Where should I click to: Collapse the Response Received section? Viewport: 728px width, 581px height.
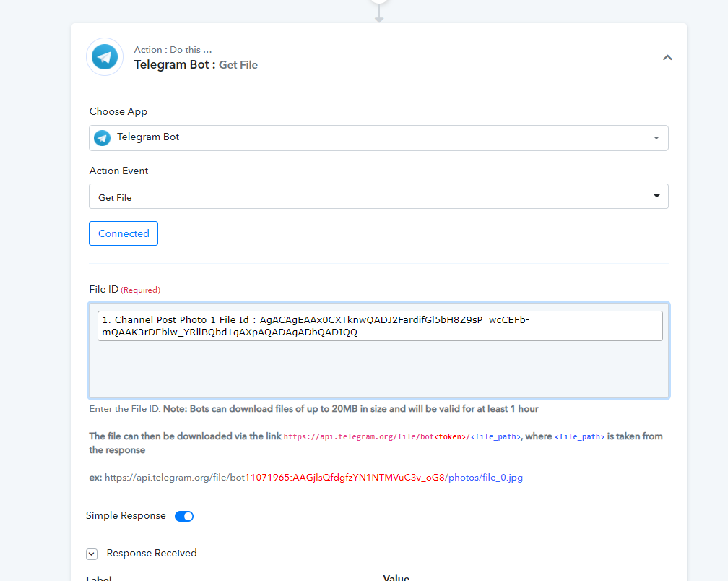pos(92,554)
